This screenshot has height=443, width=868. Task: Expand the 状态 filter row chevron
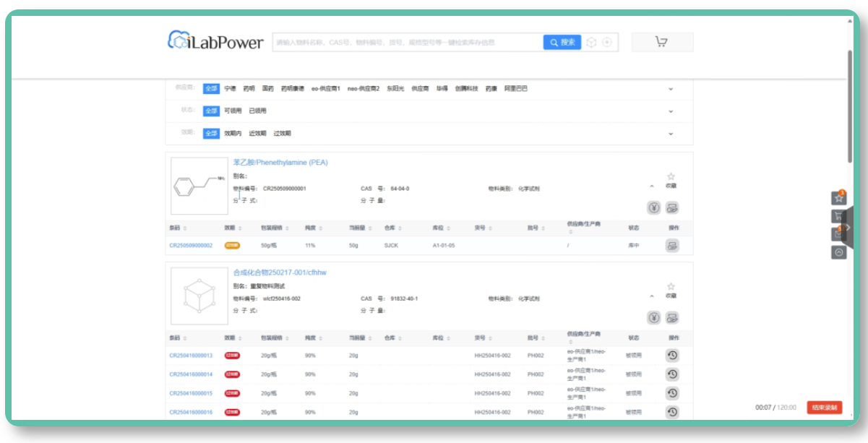point(670,111)
